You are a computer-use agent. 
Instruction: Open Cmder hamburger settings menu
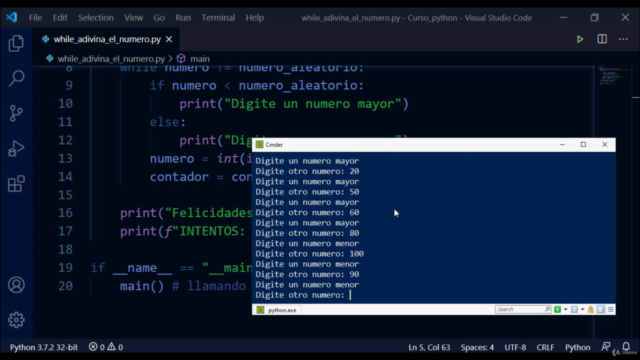click(610, 309)
